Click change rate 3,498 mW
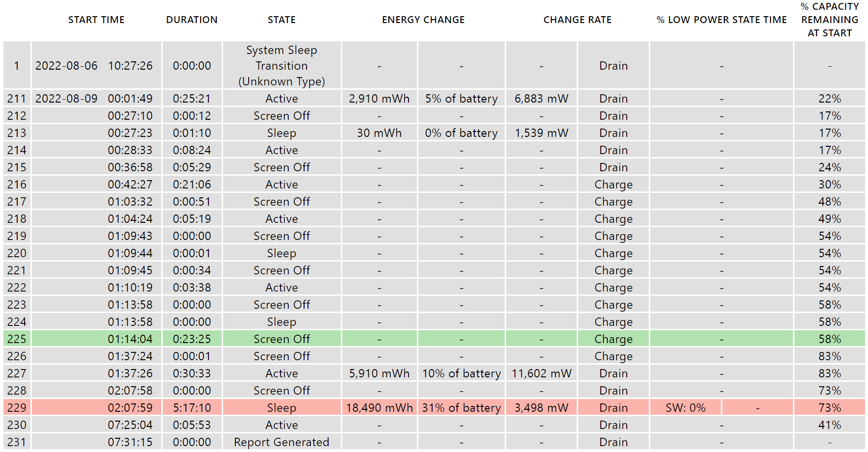This screenshot has height=452, width=868. pyautogui.click(x=541, y=407)
